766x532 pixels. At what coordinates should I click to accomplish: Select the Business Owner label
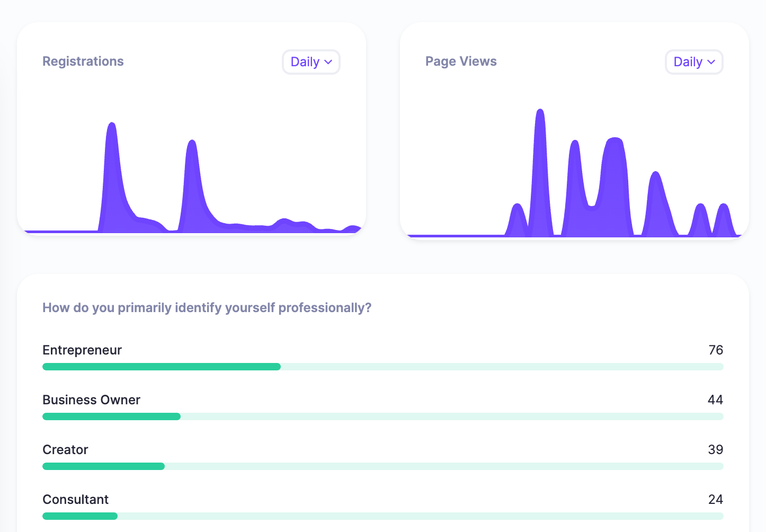point(91,400)
